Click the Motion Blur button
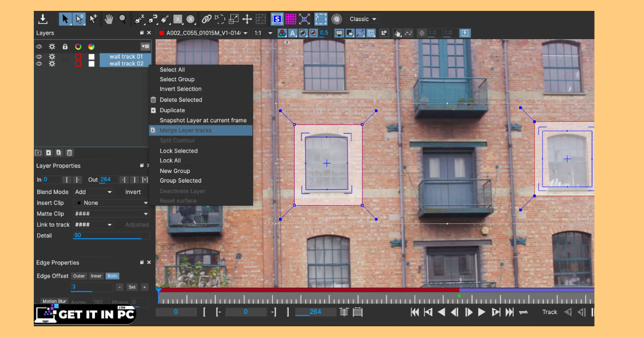This screenshot has height=337, width=644. 54,302
